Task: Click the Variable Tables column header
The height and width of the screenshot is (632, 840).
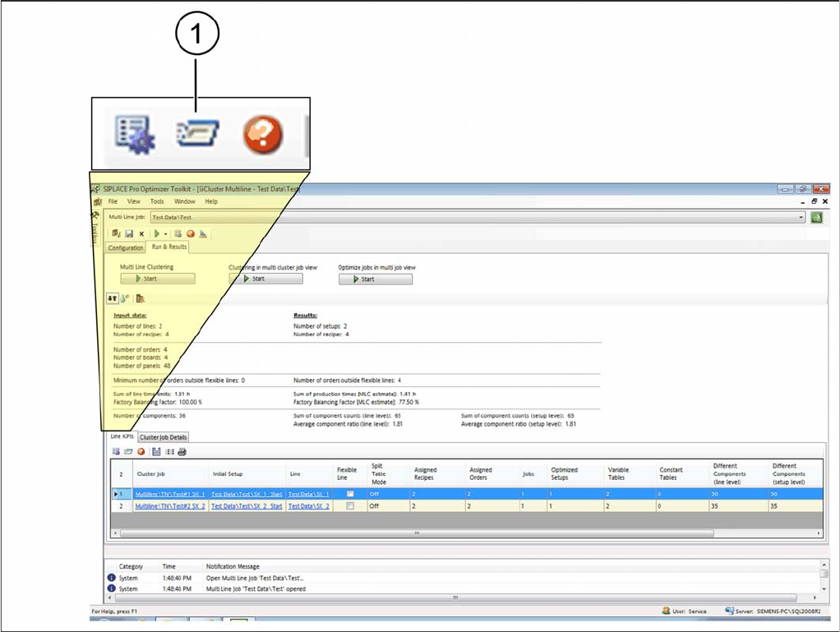Action: 630,473
